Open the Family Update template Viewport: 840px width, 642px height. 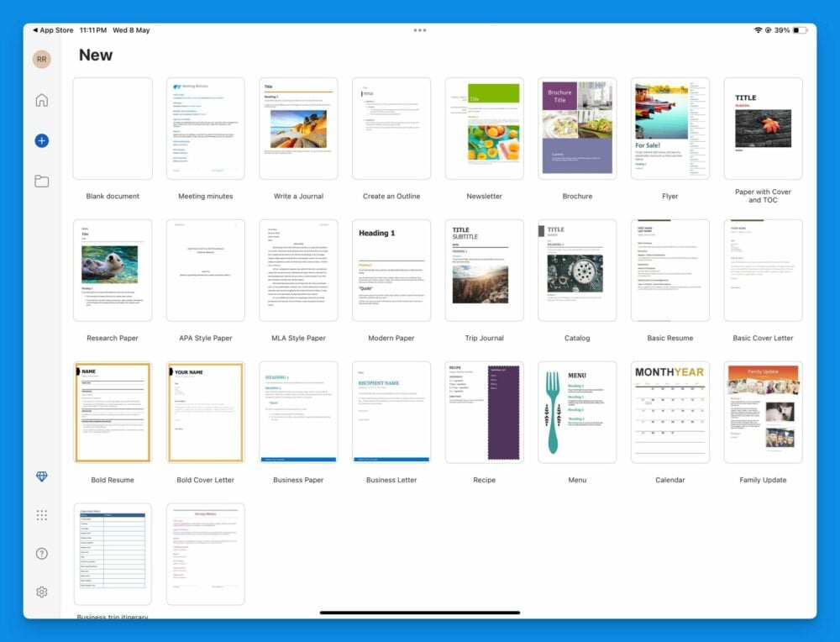pyautogui.click(x=764, y=412)
